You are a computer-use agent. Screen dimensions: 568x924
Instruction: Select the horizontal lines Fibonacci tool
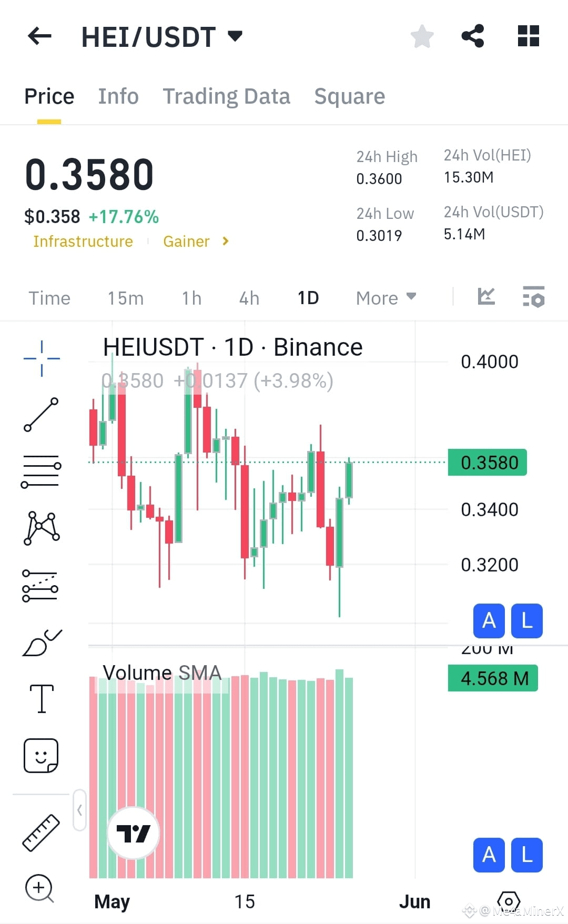point(41,471)
